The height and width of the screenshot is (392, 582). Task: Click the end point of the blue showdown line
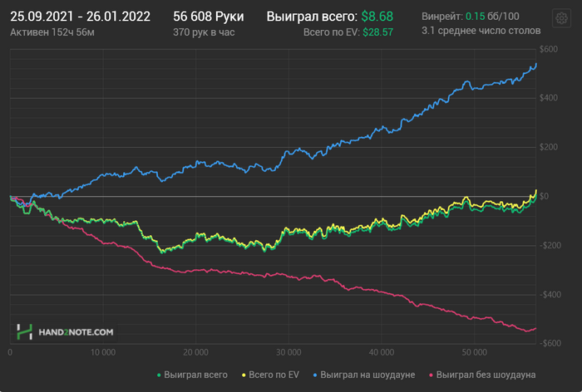point(536,64)
